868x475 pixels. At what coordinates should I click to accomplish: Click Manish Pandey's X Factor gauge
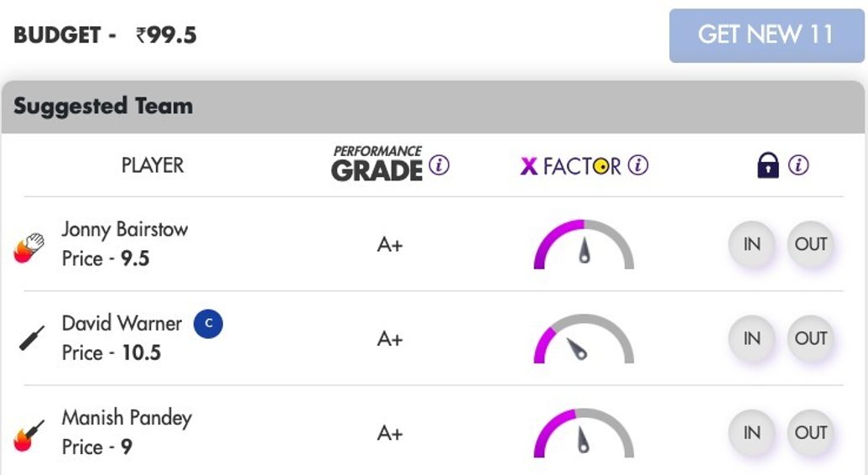click(584, 434)
